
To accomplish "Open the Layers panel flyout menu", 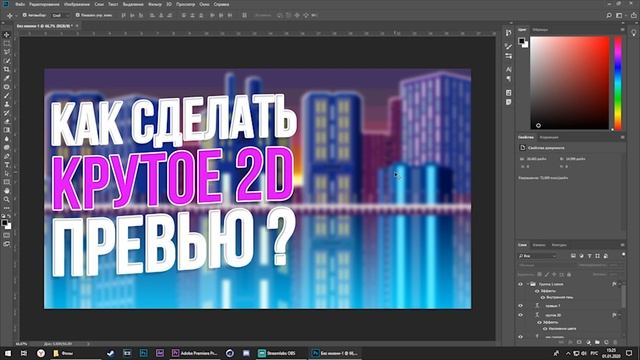I will pos(622,245).
